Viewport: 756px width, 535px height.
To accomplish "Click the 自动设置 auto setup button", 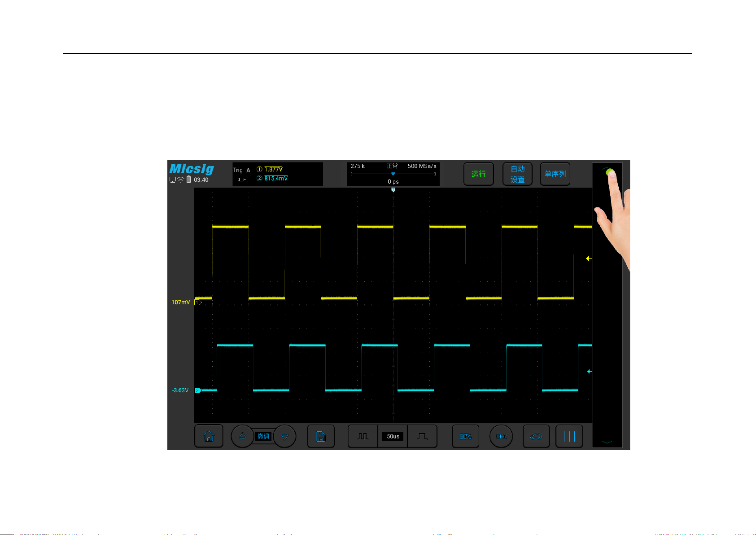I will (x=517, y=174).
